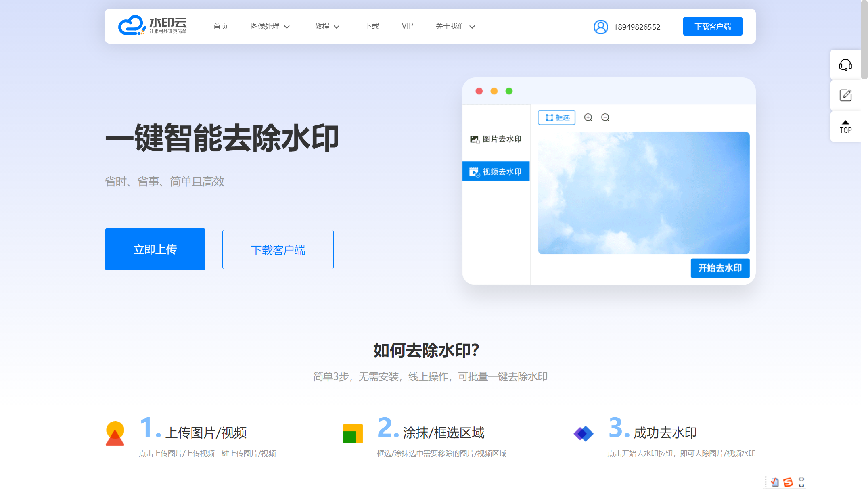The image size is (868, 489).
Task: Click the outlined 下载客户端 button
Action: 278,250
